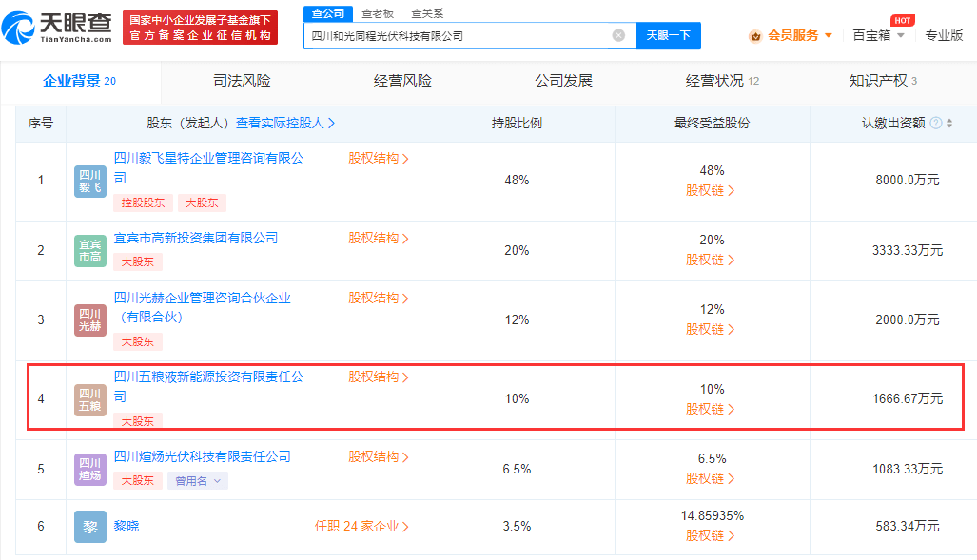The width and height of the screenshot is (977, 560).
Task: Click the 最终受益股份 column header
Action: pyautogui.click(x=712, y=123)
